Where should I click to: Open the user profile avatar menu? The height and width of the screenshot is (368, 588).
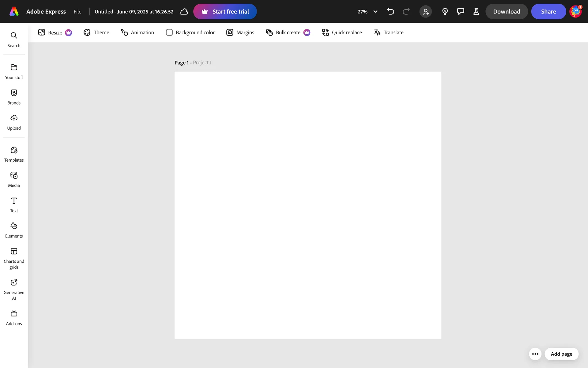pos(575,12)
